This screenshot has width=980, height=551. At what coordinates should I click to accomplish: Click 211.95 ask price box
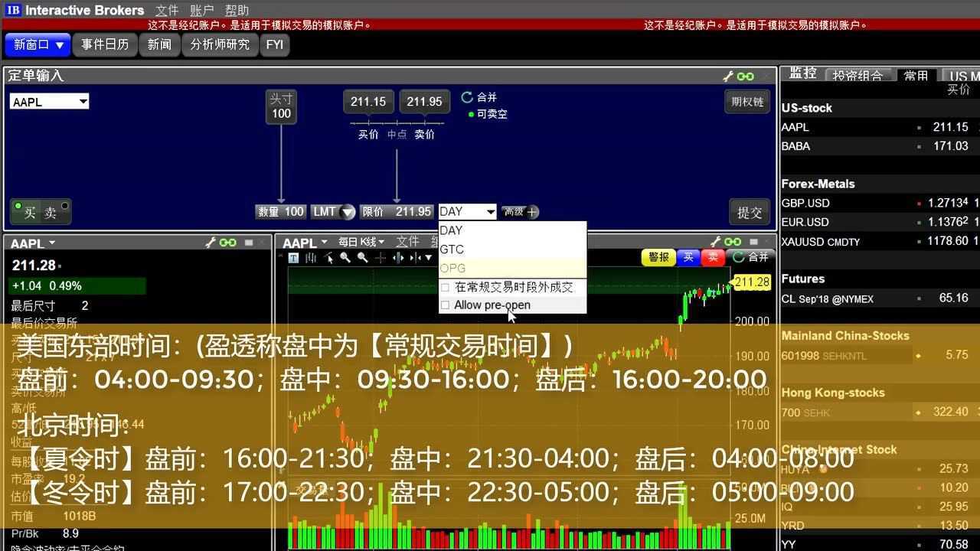[x=424, y=101]
